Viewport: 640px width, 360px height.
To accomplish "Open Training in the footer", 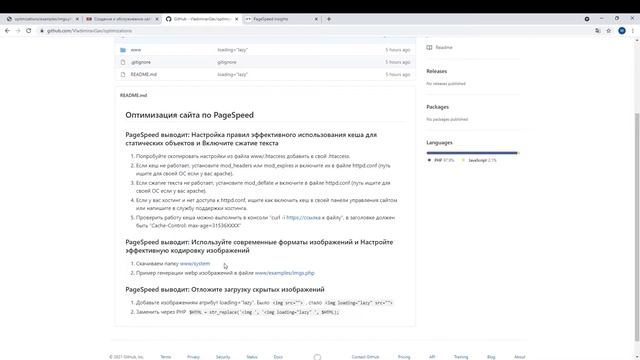I will click(461, 357).
